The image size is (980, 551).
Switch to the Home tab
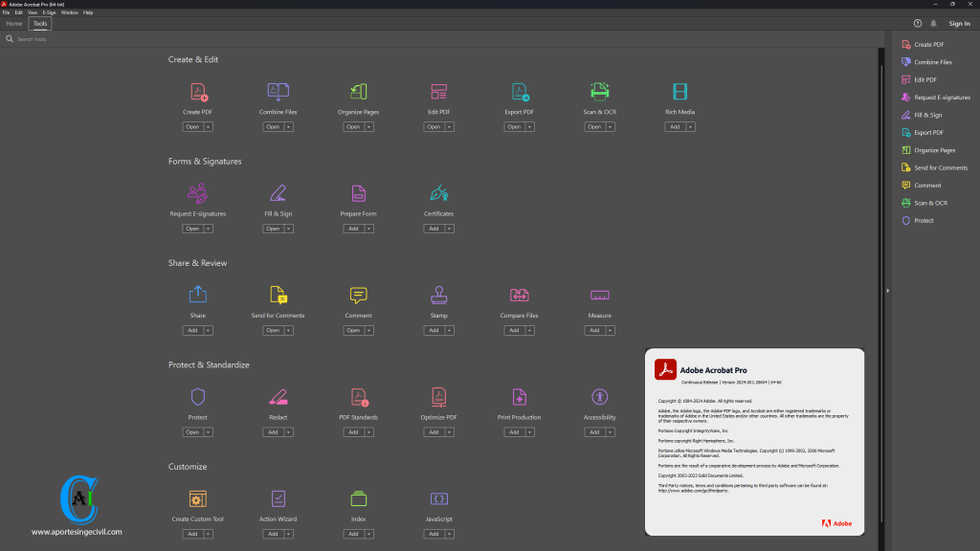pyautogui.click(x=13, y=23)
